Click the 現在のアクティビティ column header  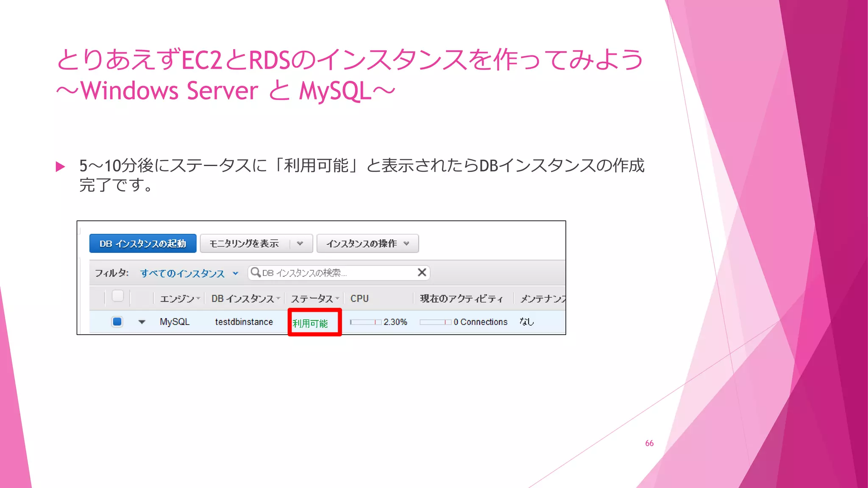click(462, 299)
